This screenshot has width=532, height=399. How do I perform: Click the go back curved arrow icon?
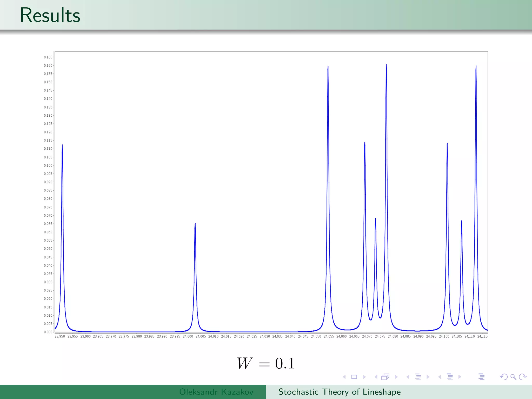tap(503, 377)
